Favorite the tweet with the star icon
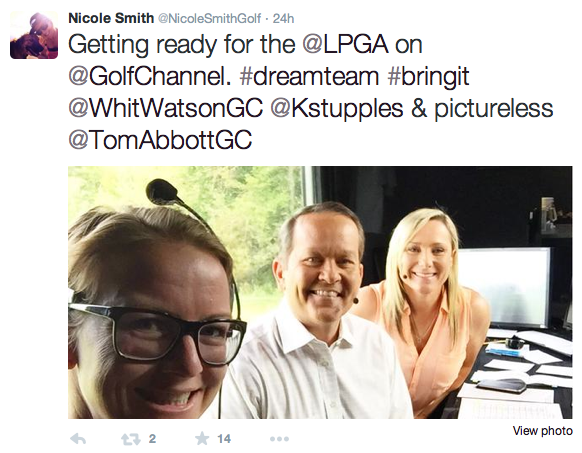The width and height of the screenshot is (582, 453). point(202,439)
